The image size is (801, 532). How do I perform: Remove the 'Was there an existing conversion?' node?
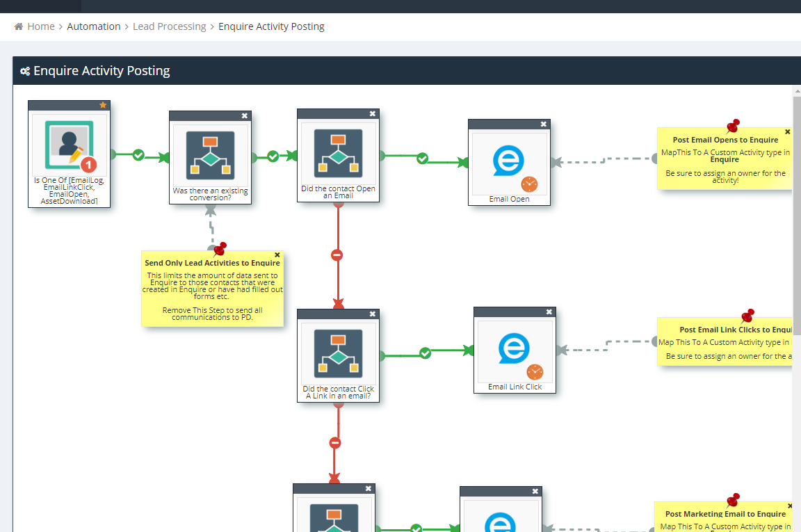(x=245, y=116)
